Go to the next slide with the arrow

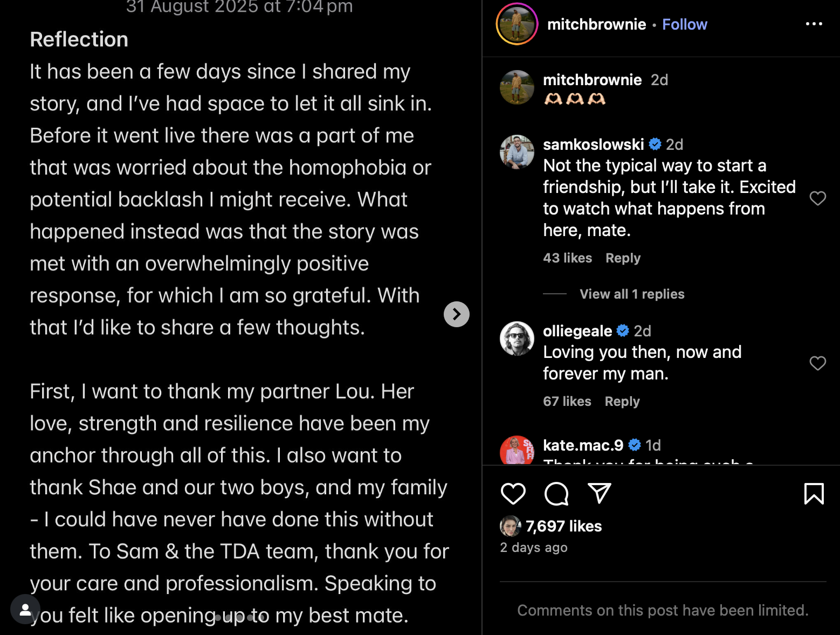coord(456,314)
